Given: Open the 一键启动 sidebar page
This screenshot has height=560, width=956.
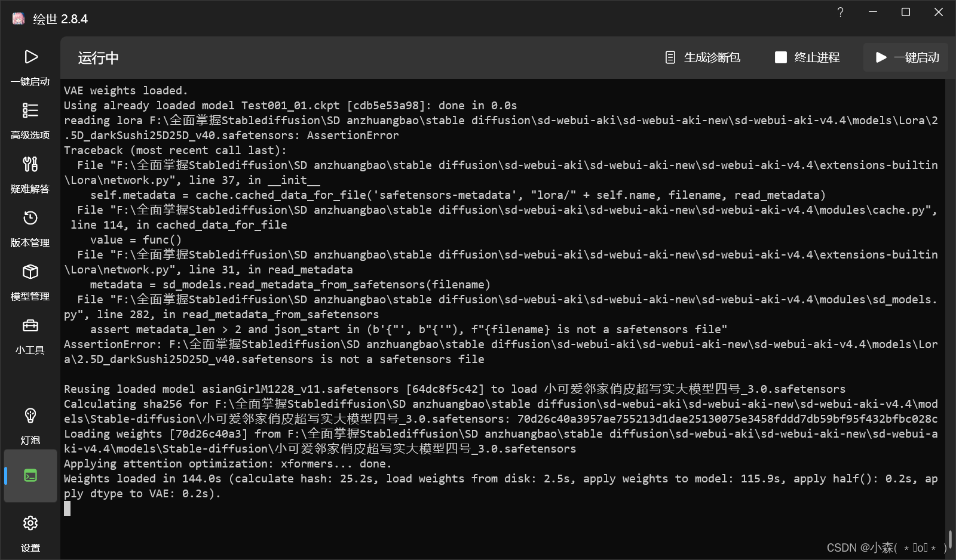Looking at the screenshot, I should tap(30, 67).
